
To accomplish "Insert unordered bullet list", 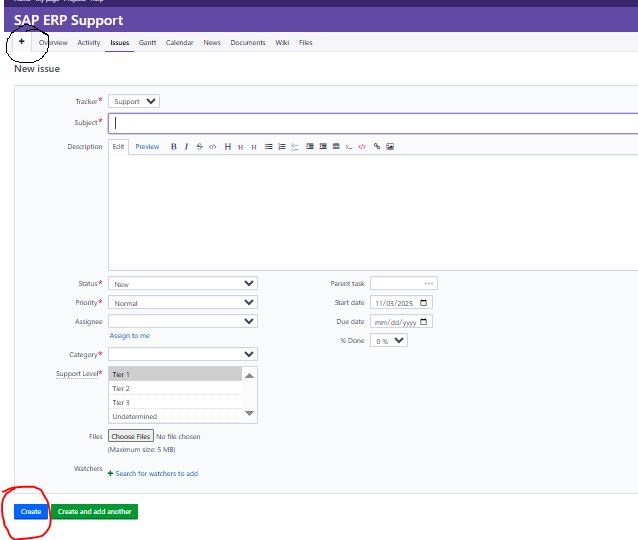I will [x=269, y=147].
